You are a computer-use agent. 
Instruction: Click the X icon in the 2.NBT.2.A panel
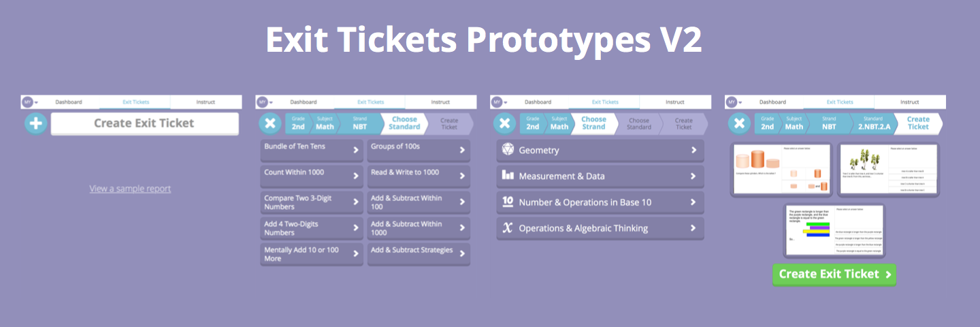[x=739, y=123]
